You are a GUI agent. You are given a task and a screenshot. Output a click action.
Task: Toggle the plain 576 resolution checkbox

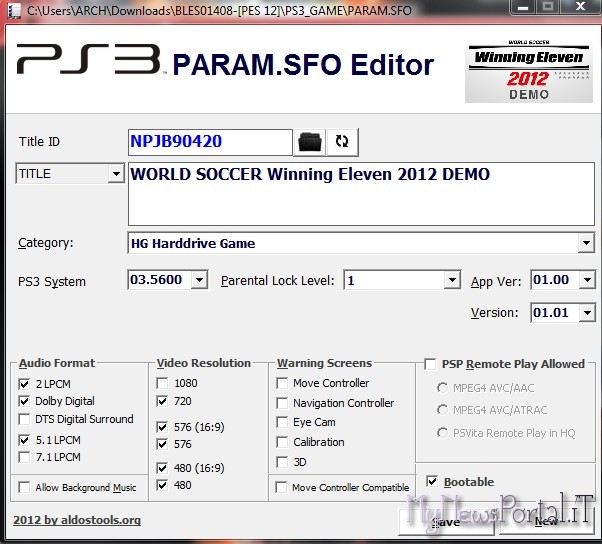pyautogui.click(x=162, y=444)
